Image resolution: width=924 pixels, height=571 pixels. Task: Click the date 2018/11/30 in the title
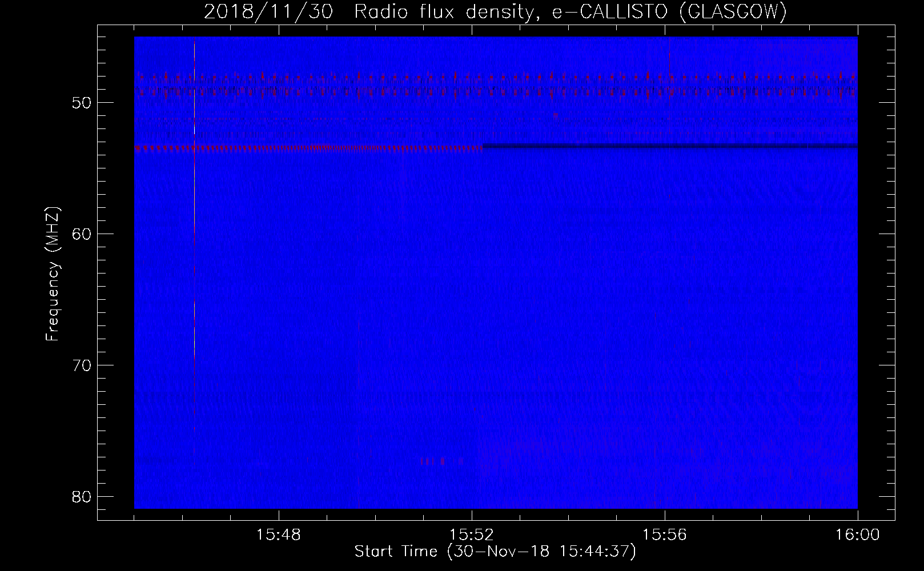(x=268, y=11)
